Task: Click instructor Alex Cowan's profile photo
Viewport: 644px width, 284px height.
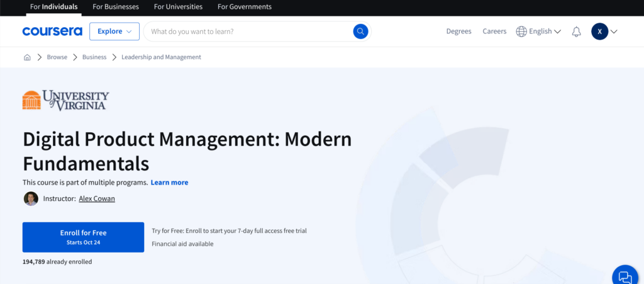Action: pyautogui.click(x=31, y=199)
